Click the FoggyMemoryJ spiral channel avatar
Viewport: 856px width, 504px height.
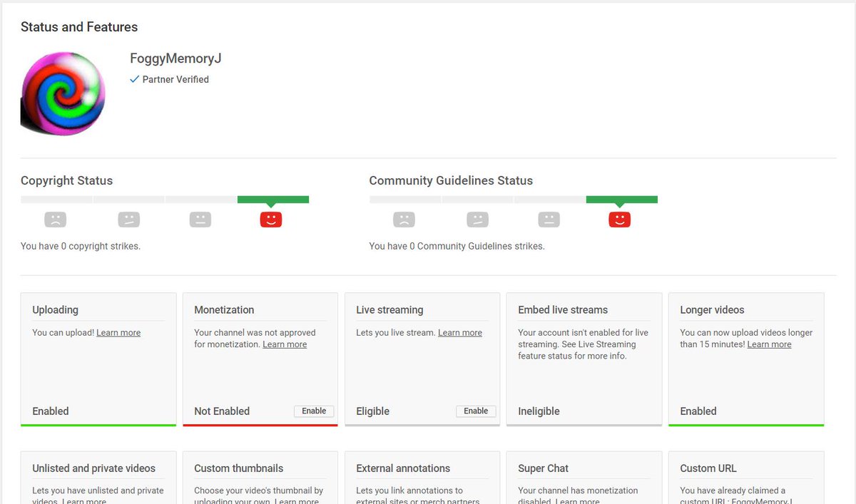(63, 93)
